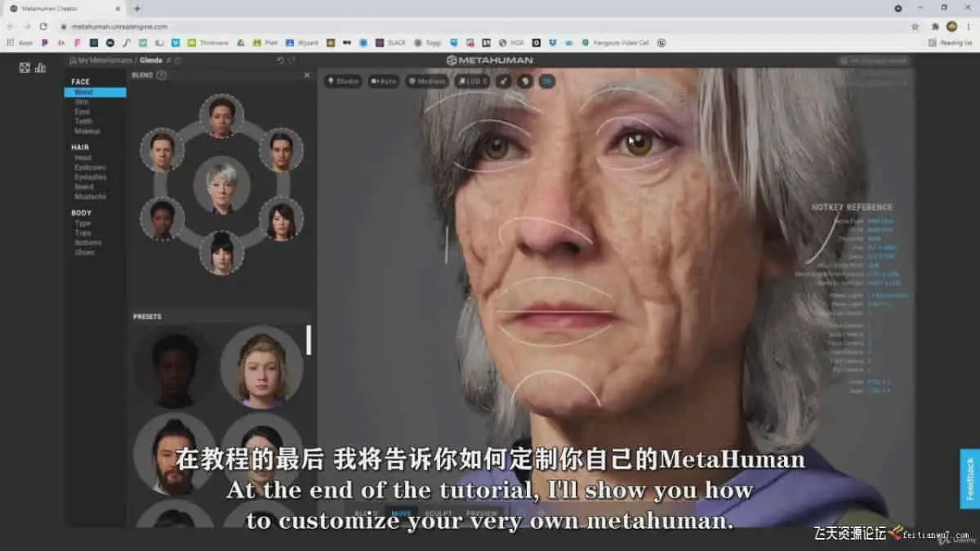Viewport: 980px width, 551px height.
Task: Click the bottom bun-haired woman in blend circle
Action: (221, 252)
